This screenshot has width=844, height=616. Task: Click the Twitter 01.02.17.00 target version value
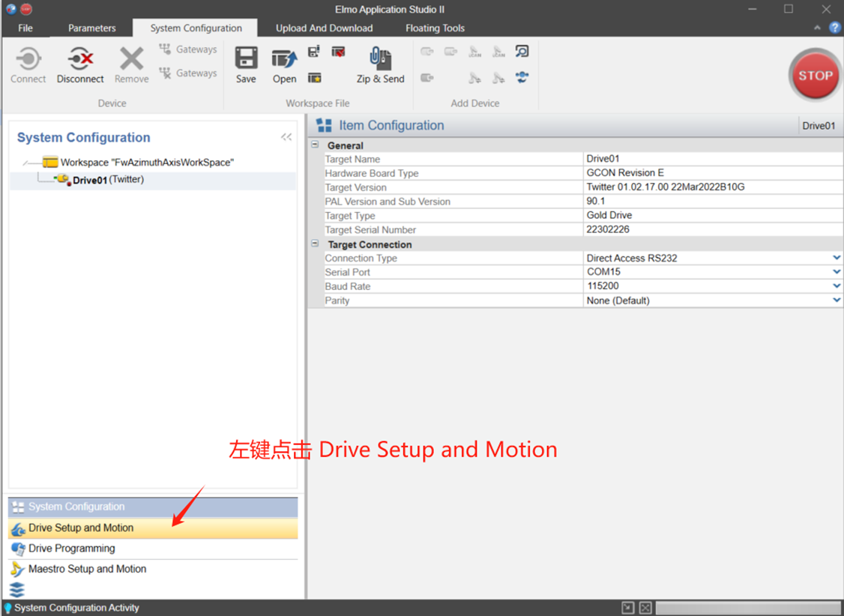(x=666, y=187)
